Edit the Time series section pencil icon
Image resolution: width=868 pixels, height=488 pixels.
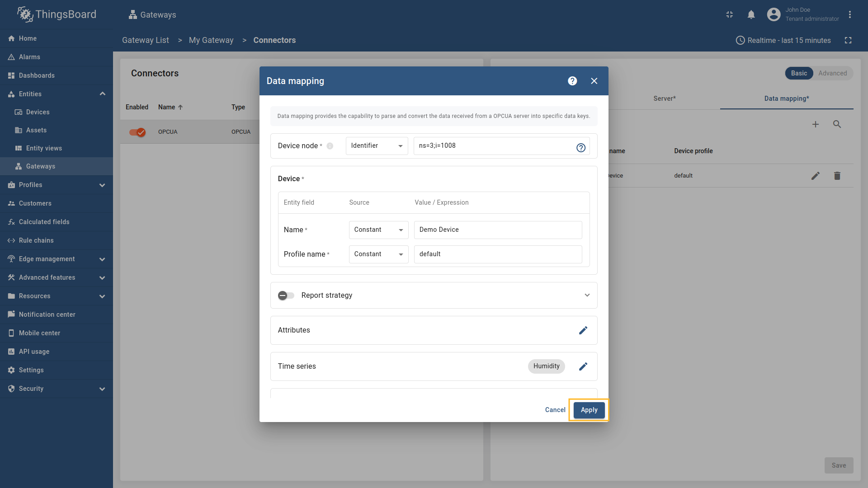[x=583, y=366]
